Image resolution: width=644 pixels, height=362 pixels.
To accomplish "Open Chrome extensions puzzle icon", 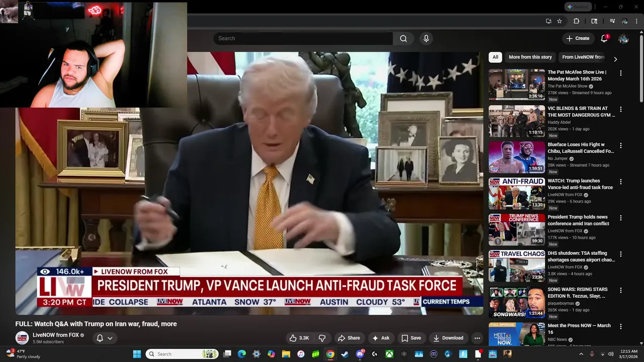I will point(577,21).
